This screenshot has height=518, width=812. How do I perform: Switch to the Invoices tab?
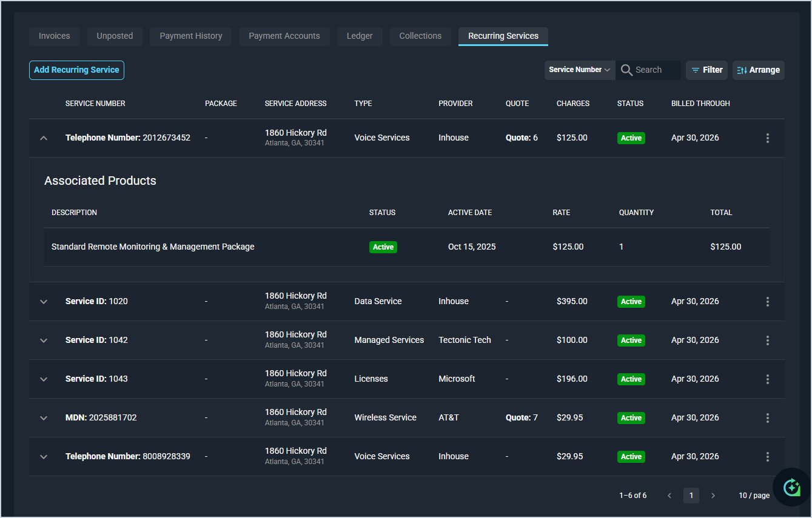pos(55,36)
